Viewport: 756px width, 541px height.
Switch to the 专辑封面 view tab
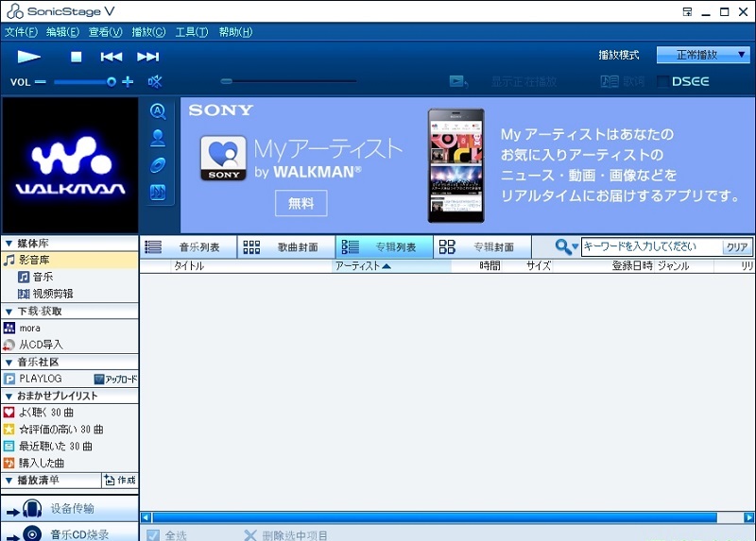[x=483, y=247]
